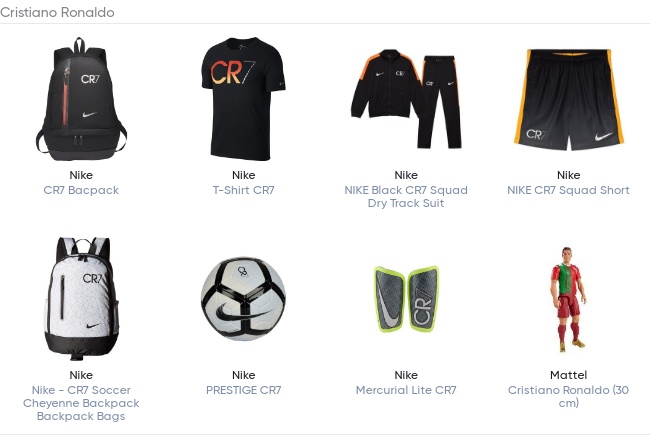Viewport: 650px width, 435px height.
Task: Open the Mercurial Lite CR7 link
Action: coord(406,390)
